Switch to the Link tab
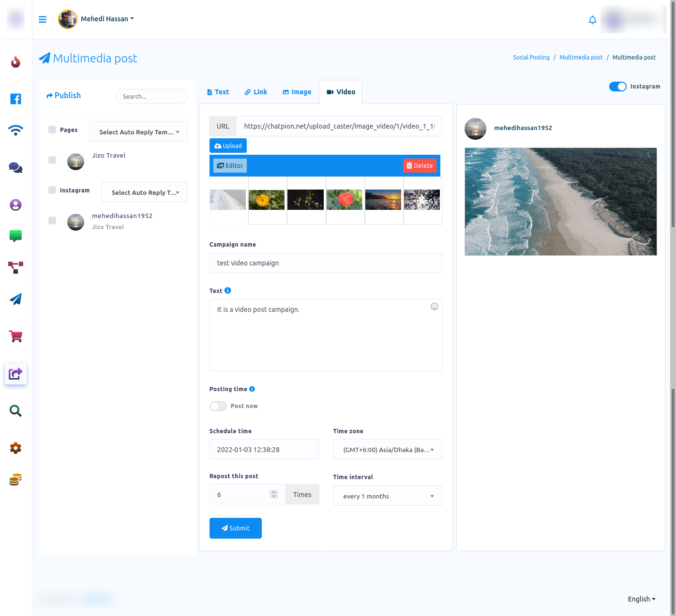 (255, 92)
